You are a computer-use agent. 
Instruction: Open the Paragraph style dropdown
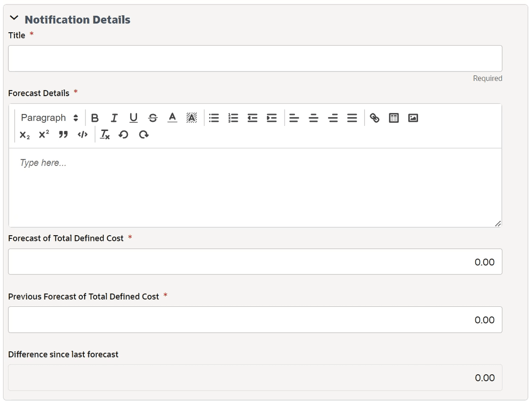point(50,118)
